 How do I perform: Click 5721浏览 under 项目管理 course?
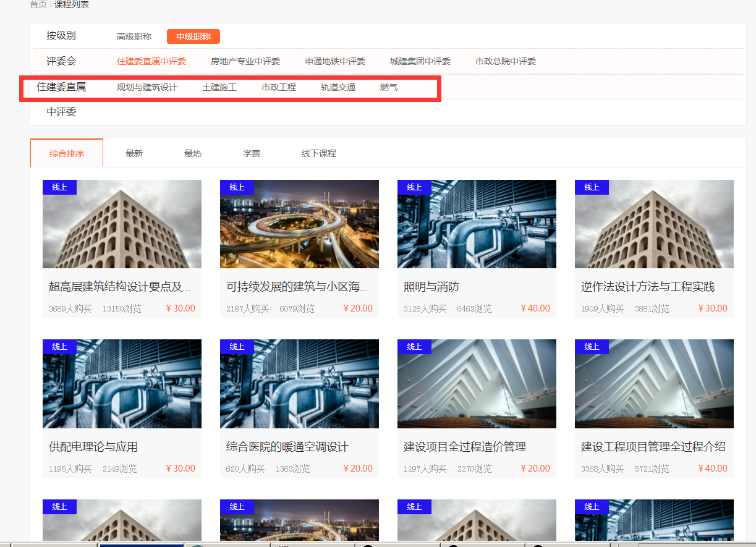coord(652,469)
